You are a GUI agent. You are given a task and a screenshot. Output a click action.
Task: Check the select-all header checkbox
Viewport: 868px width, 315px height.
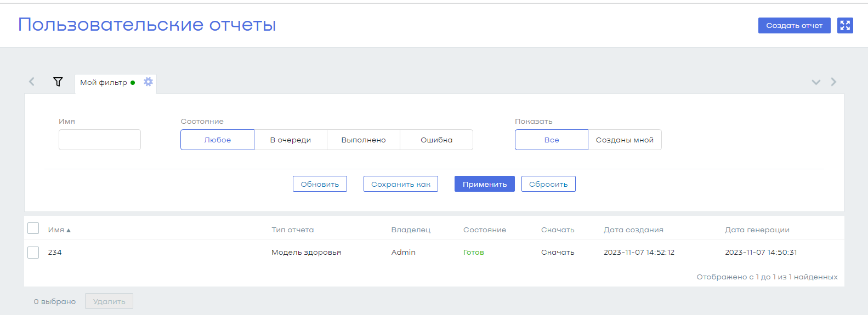(33, 228)
